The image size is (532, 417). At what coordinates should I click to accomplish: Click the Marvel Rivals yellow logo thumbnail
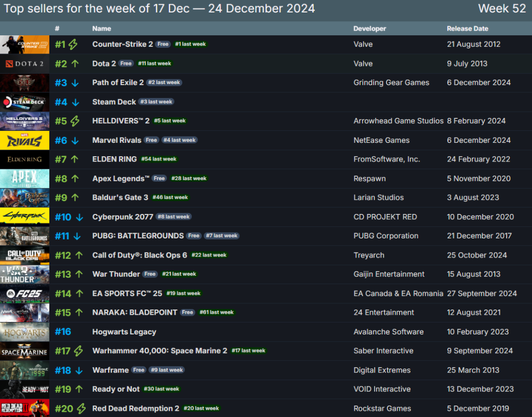point(24,140)
